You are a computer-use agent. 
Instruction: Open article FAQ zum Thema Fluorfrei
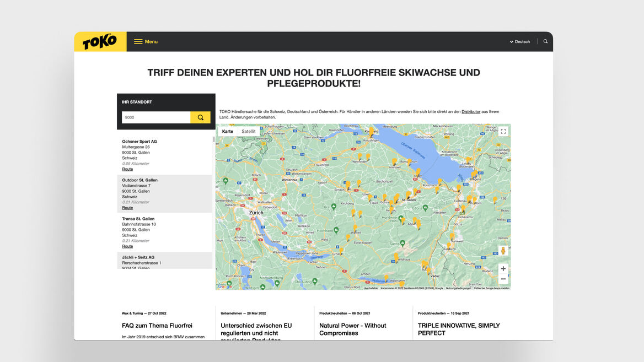click(x=157, y=326)
